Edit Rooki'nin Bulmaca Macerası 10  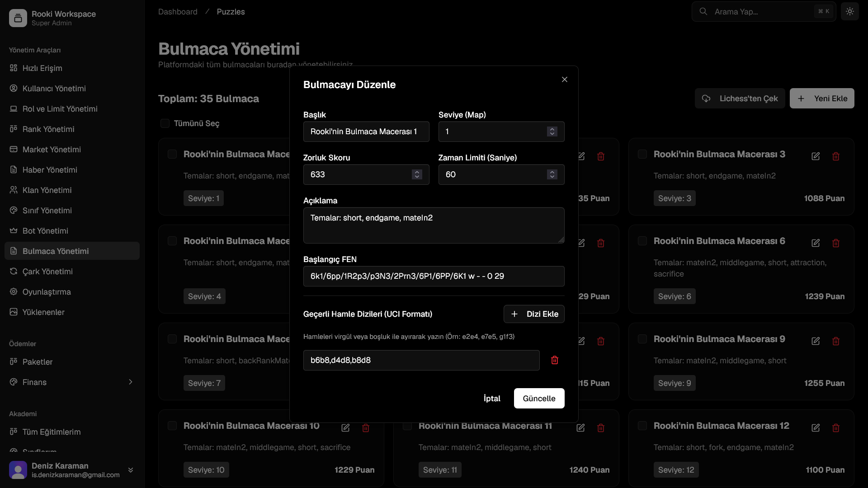pos(345,428)
